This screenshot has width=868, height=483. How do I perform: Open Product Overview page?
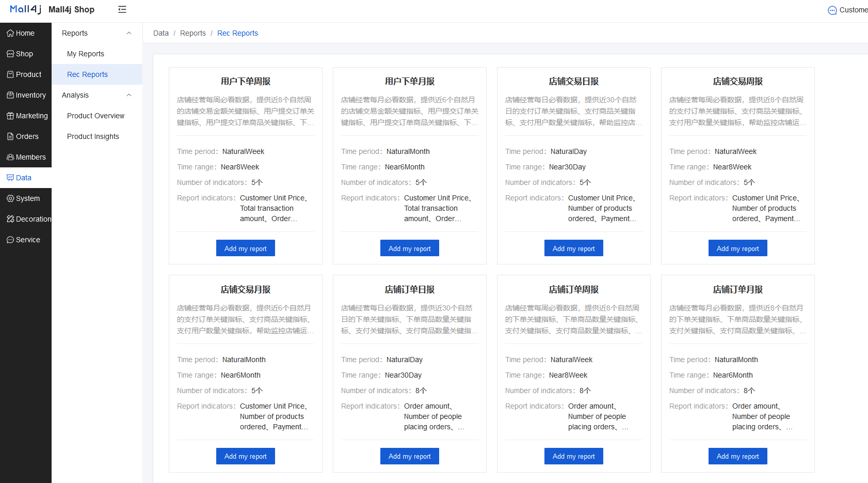97,116
